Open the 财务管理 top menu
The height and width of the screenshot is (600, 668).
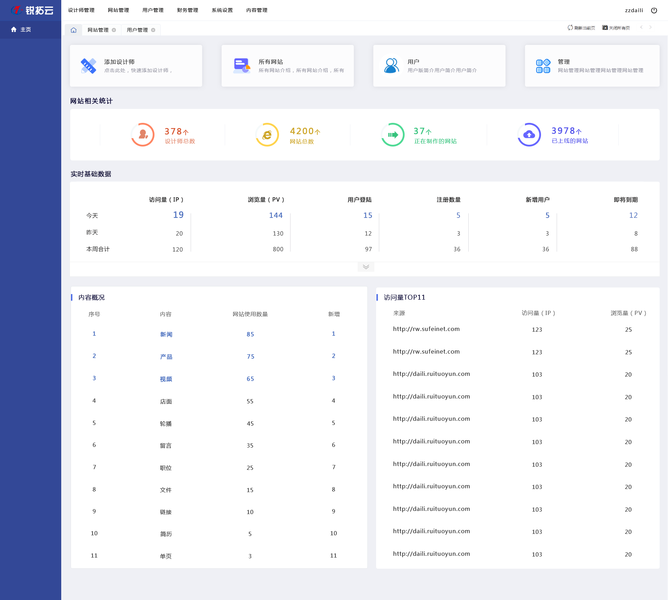click(x=187, y=10)
